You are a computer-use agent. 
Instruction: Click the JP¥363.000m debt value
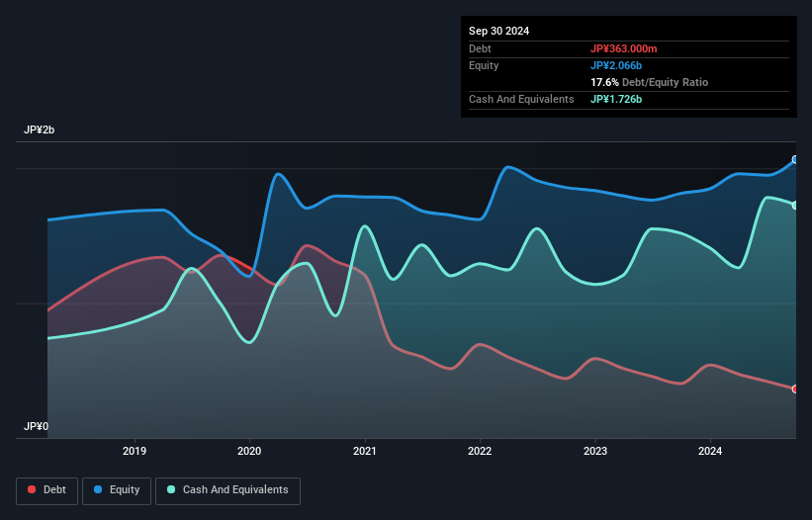click(x=623, y=48)
